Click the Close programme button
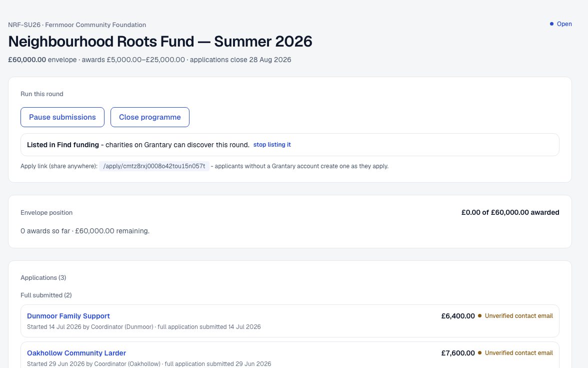 (x=149, y=117)
